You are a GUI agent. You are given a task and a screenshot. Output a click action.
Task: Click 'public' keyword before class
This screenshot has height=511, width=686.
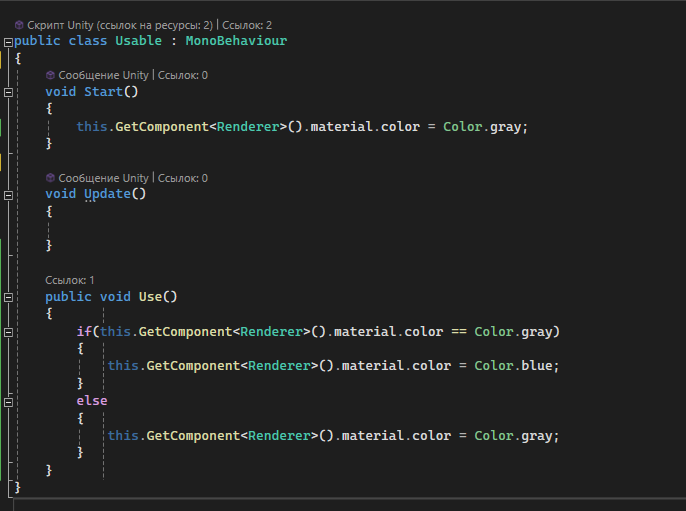(x=37, y=41)
